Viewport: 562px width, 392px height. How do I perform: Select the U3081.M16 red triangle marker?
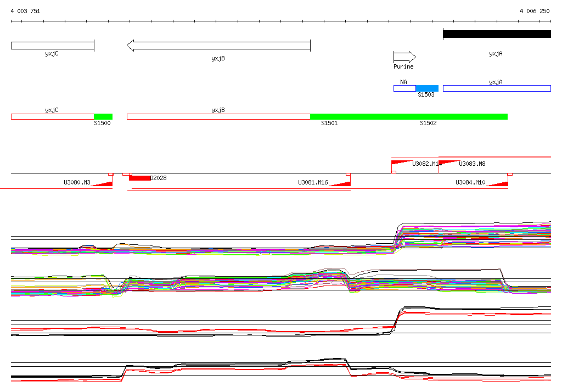click(x=340, y=183)
